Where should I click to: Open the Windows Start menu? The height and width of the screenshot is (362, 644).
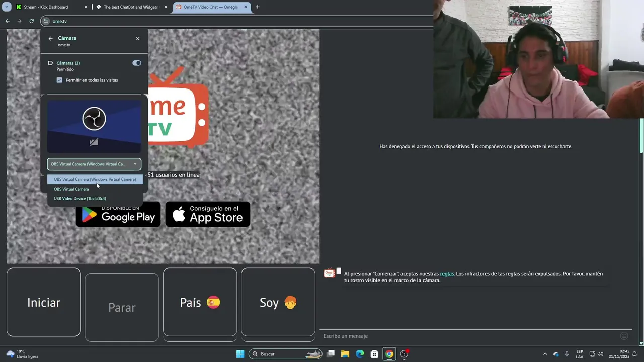coord(240,354)
